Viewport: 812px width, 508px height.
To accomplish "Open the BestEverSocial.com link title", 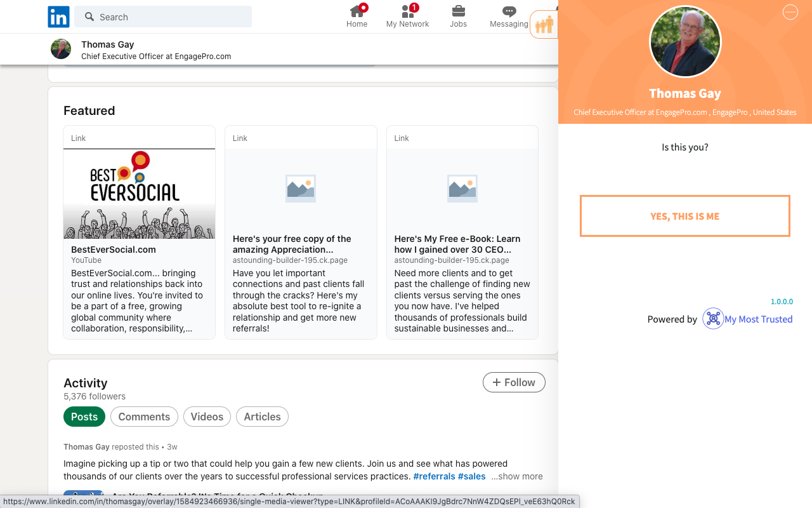I will [114, 250].
